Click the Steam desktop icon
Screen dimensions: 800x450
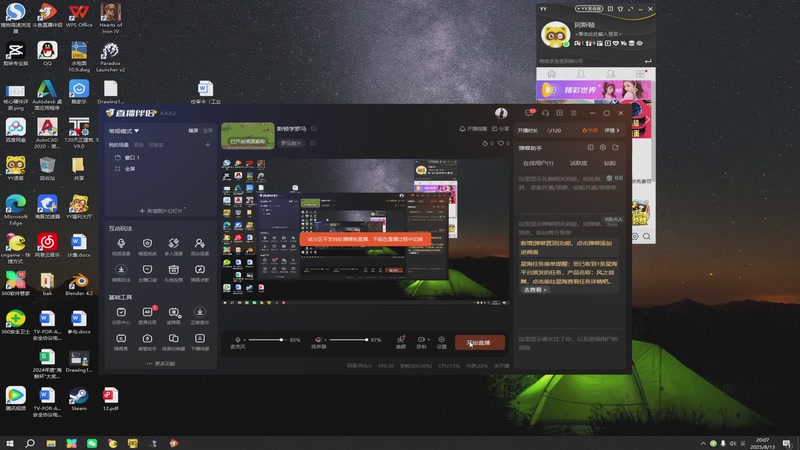point(79,399)
